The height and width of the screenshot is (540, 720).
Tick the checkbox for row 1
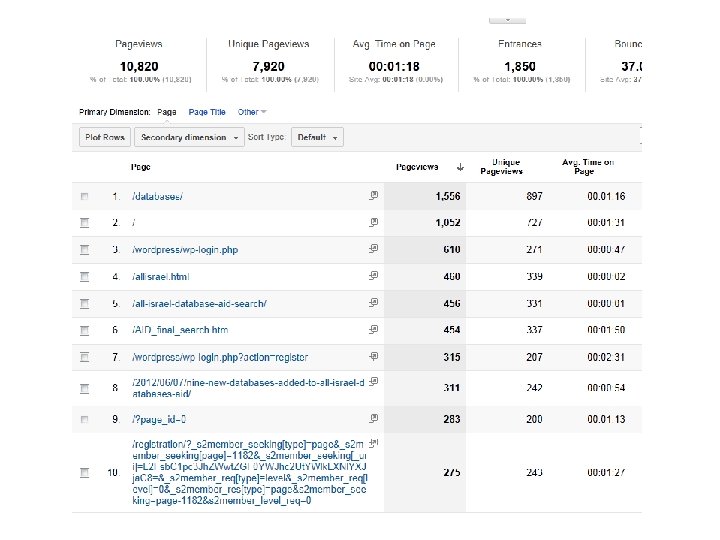click(84, 196)
